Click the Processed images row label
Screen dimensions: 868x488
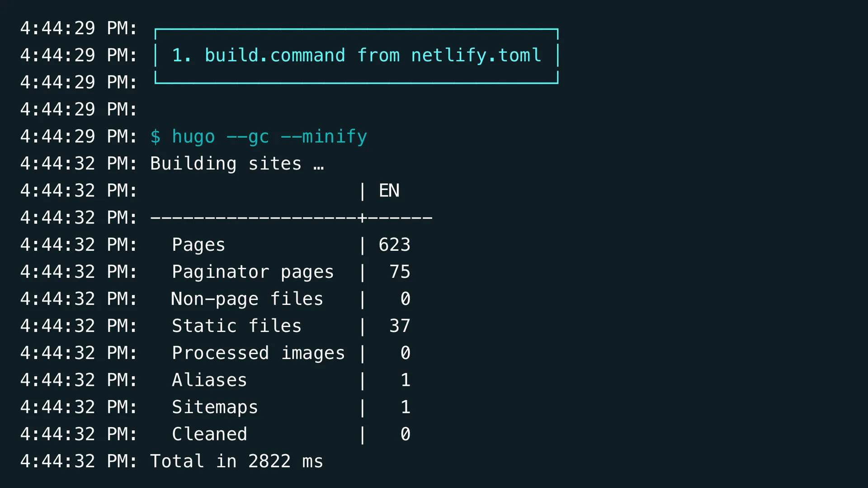[x=258, y=353]
